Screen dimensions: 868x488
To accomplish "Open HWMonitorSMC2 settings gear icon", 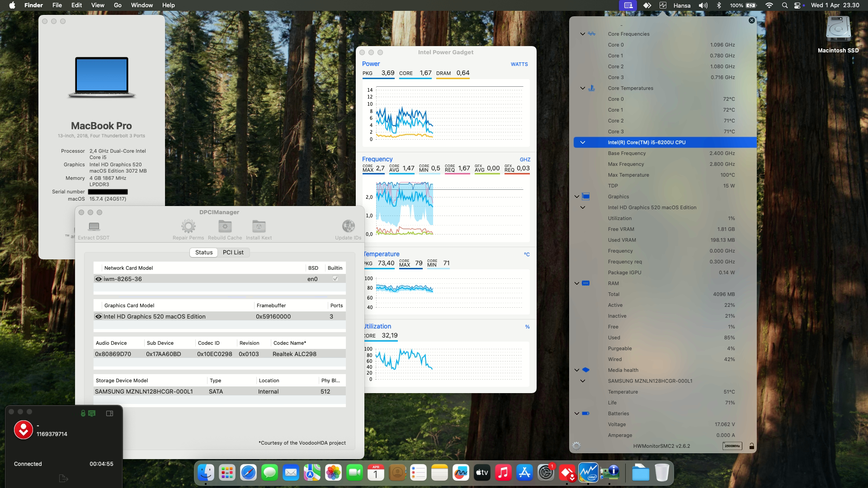I will pos(576,446).
